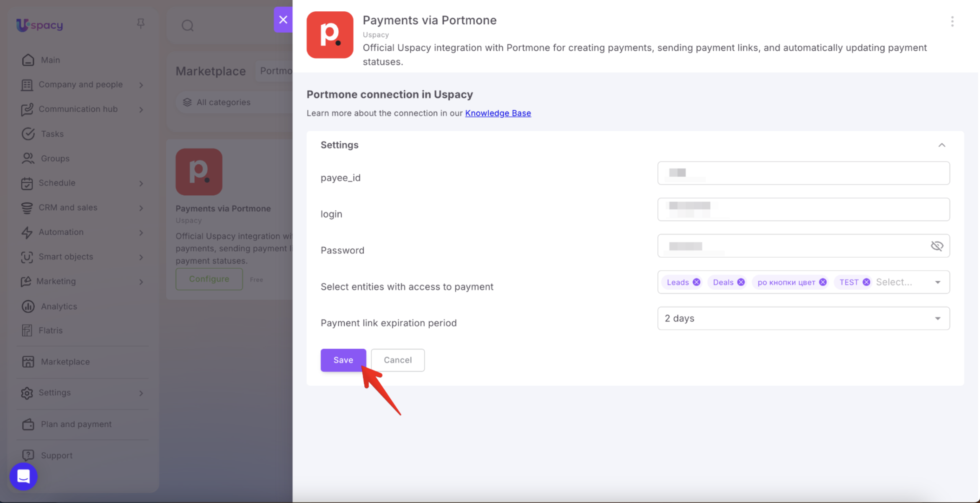The height and width of the screenshot is (503, 980).
Task: Open the Payment link expiration period dropdown
Action: tap(803, 319)
